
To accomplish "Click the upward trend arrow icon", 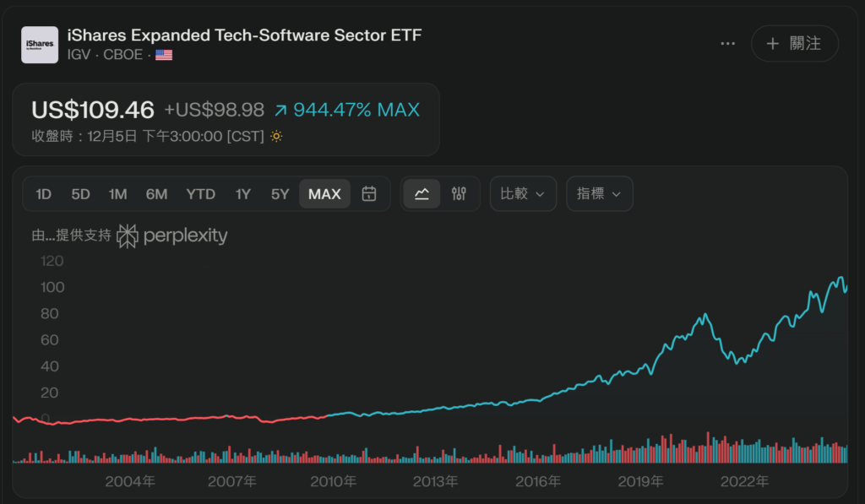I will coord(281,111).
